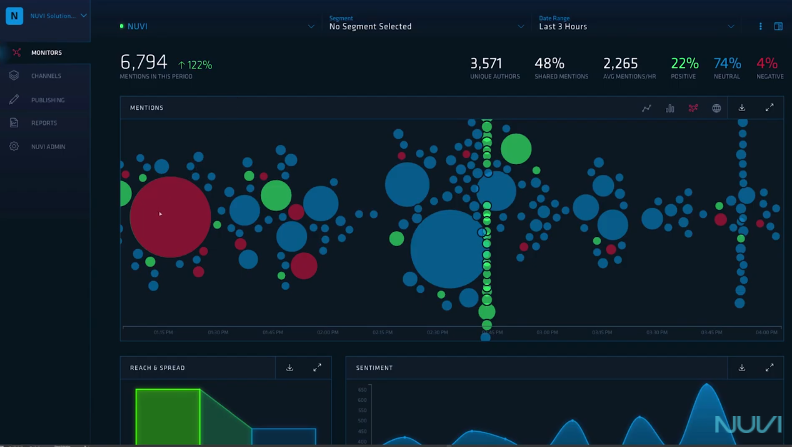Open the vertical three-dot options menu
This screenshot has height=447, width=792.
pyautogui.click(x=760, y=26)
